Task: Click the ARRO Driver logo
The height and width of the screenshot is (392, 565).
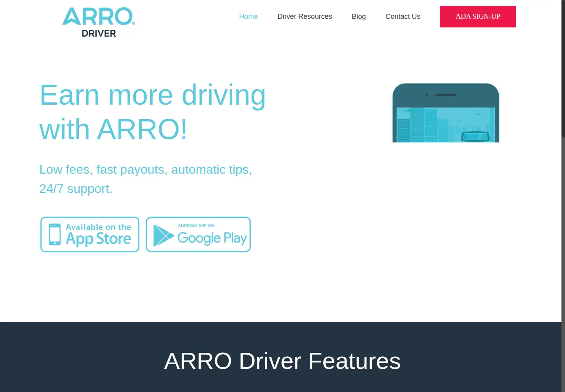Action: point(98,22)
